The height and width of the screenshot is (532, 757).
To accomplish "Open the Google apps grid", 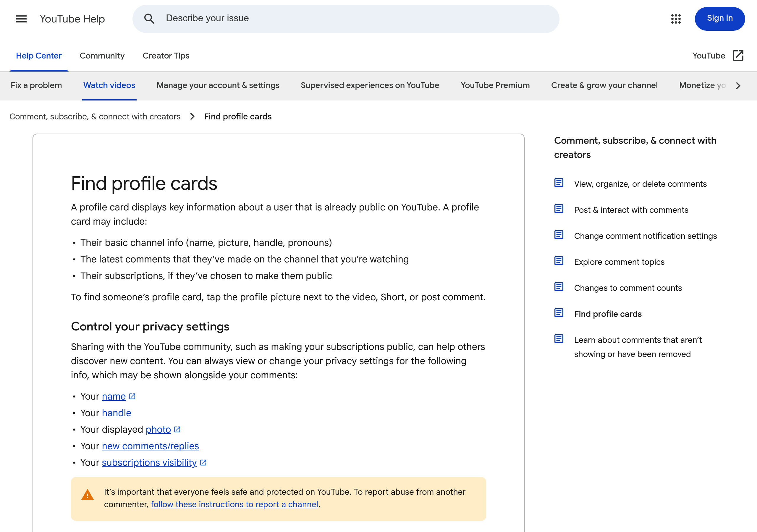I will click(676, 19).
